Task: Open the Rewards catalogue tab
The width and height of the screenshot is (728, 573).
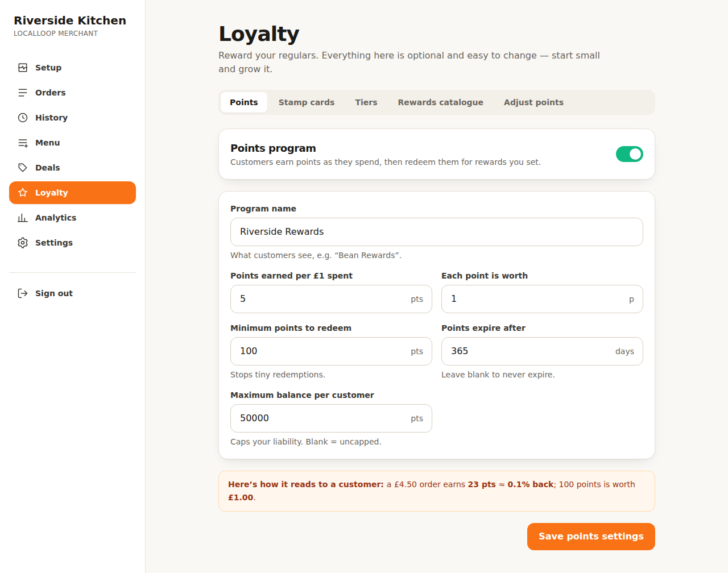Action: [x=441, y=102]
